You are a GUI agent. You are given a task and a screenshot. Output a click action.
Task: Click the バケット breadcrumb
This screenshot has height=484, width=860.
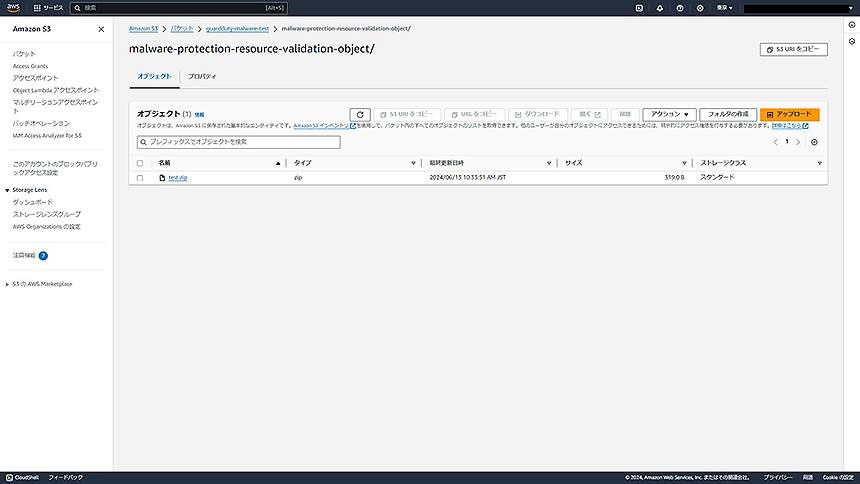click(182, 29)
